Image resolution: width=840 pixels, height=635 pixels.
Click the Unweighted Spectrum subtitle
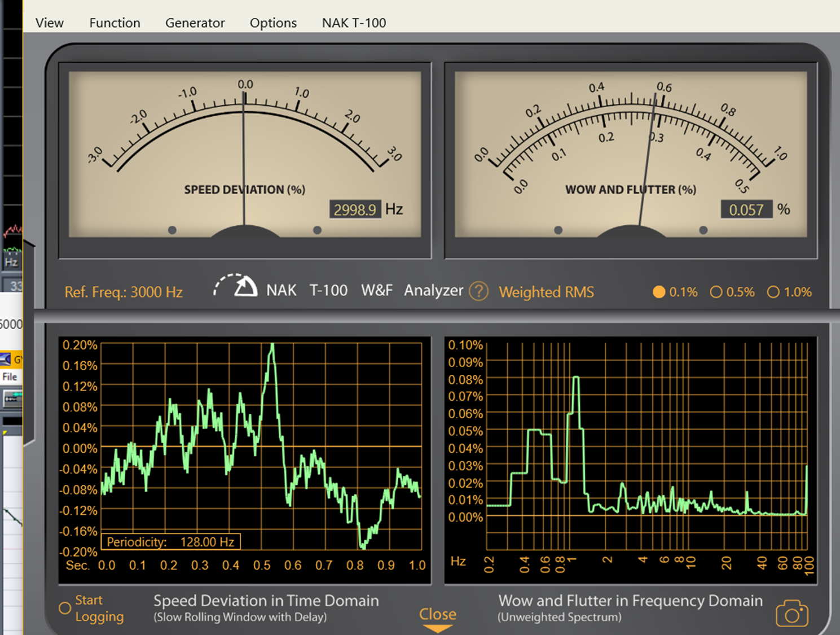559,618
